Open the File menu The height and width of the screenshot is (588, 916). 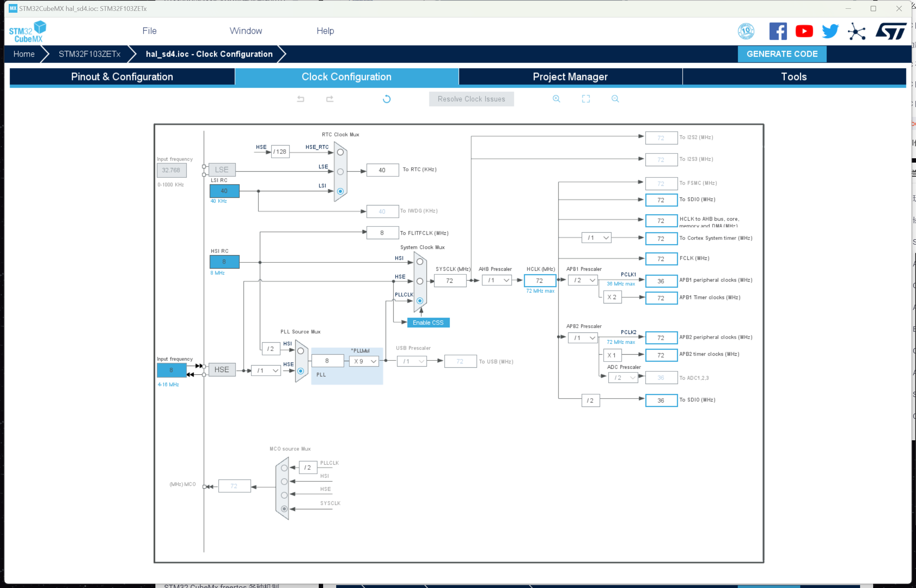tap(149, 31)
